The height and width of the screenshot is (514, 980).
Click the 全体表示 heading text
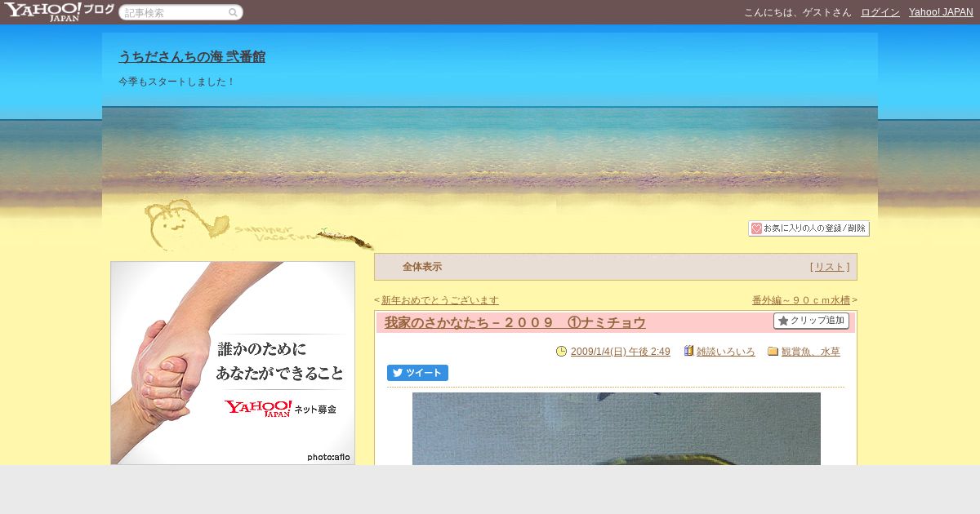pos(422,267)
